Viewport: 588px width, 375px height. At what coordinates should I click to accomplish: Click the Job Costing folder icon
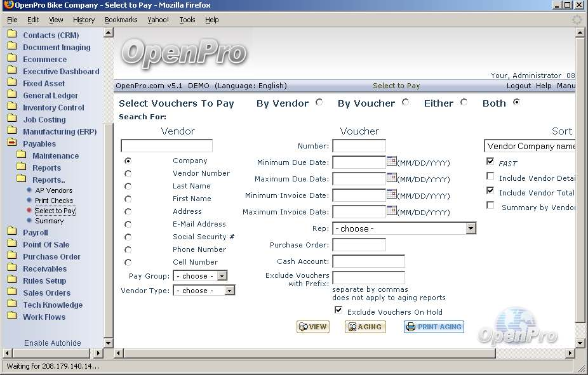point(12,119)
